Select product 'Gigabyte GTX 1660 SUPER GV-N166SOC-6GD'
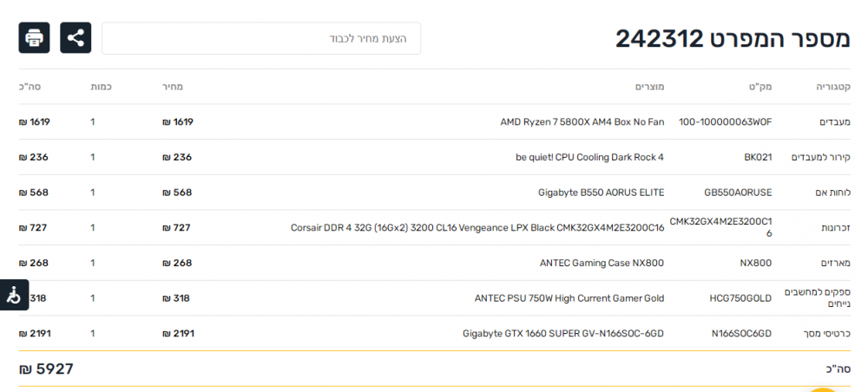The height and width of the screenshot is (392, 868). [563, 334]
